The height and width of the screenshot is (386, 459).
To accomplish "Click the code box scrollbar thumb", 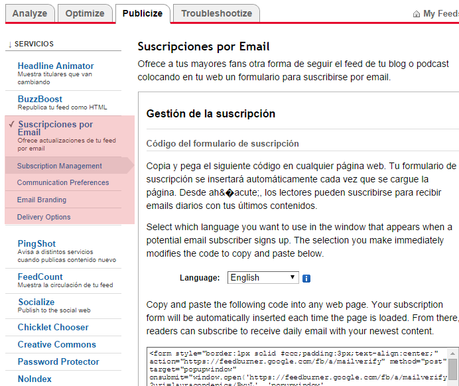I will click(452, 369).
